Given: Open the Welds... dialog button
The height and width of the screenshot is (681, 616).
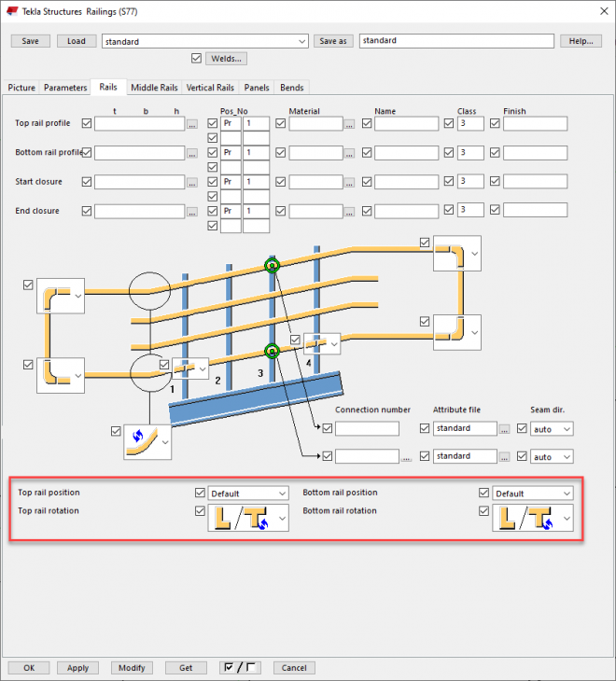Looking at the screenshot, I should point(226,58).
